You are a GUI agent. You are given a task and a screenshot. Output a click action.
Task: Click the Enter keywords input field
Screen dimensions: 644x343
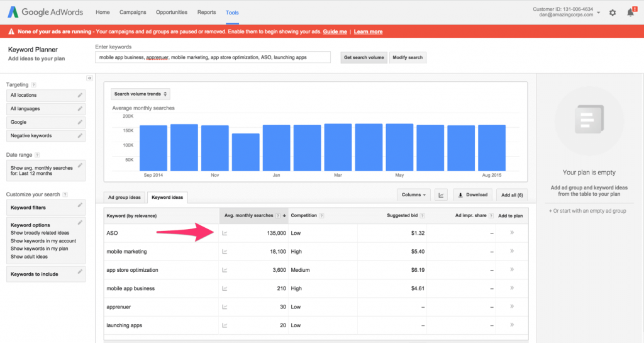coord(213,57)
